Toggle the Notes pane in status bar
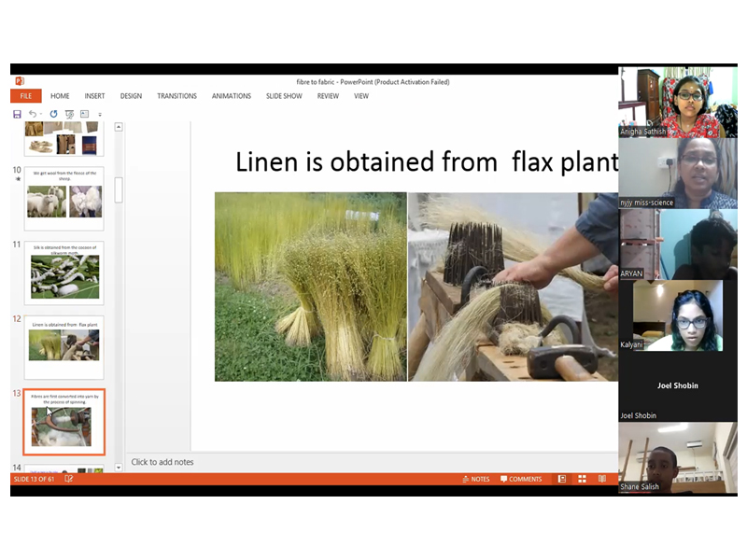Screen dimensions: 747x560 pos(476,479)
